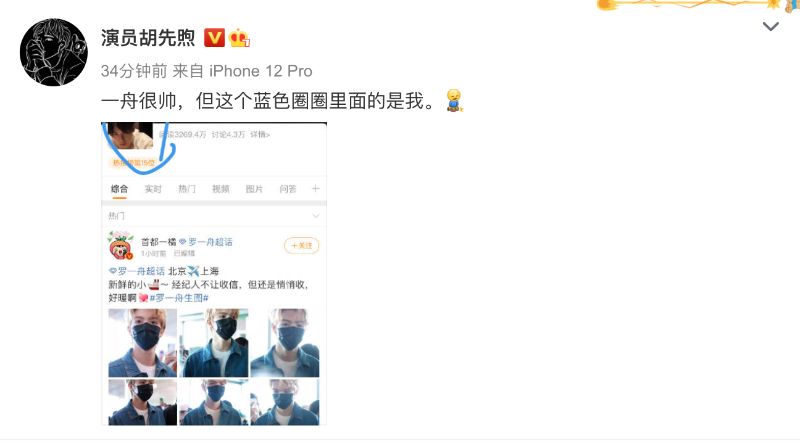Open the first masked-face photo thumbnail
The height and width of the screenshot is (444, 800).
coord(142,343)
